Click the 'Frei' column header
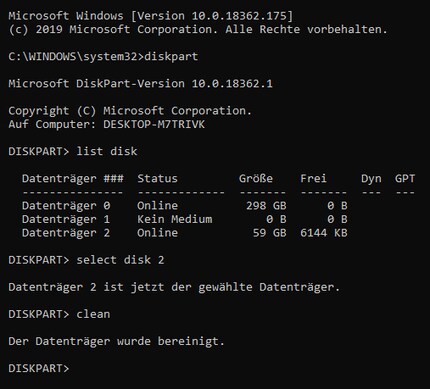 [313, 178]
